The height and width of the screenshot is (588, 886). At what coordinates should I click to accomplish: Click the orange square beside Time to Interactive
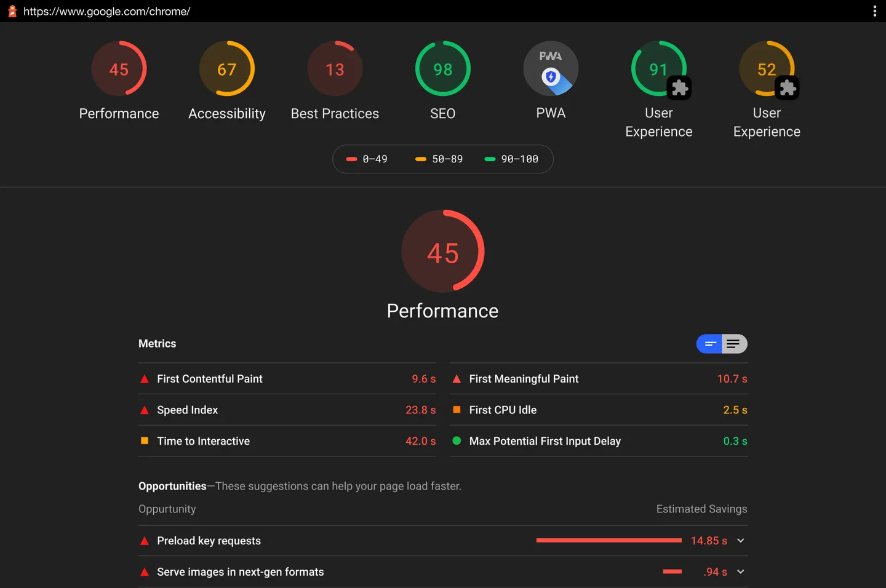coord(145,440)
